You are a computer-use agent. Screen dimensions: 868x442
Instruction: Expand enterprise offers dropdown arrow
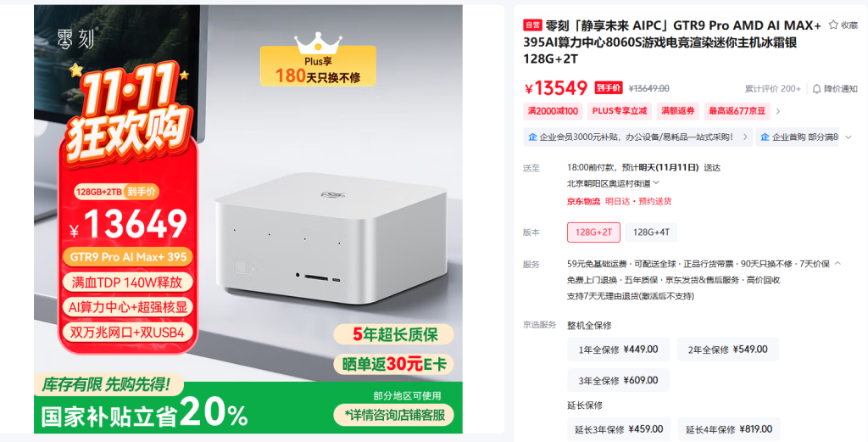(x=849, y=137)
